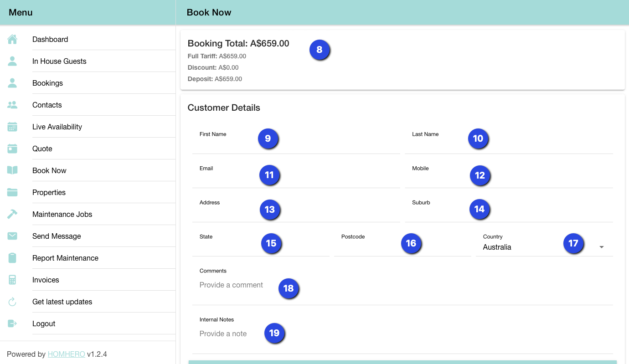This screenshot has height=364, width=629.
Task: Click the Report Maintenance clipboard icon
Action: (12, 258)
